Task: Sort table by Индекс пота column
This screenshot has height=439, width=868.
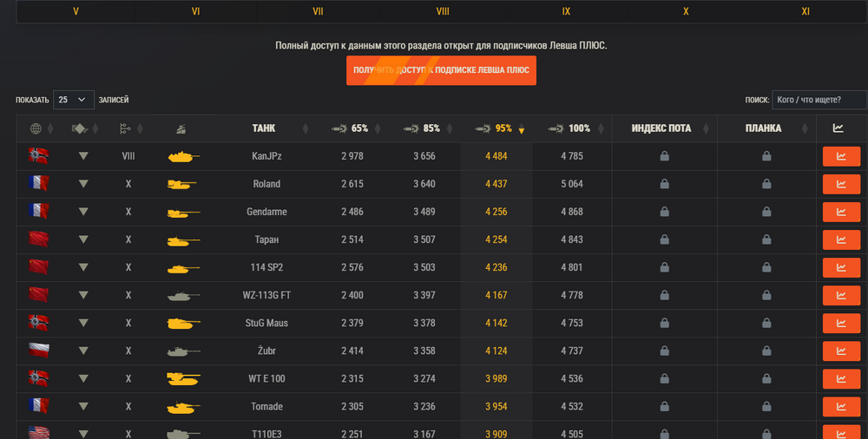Action: [x=661, y=128]
